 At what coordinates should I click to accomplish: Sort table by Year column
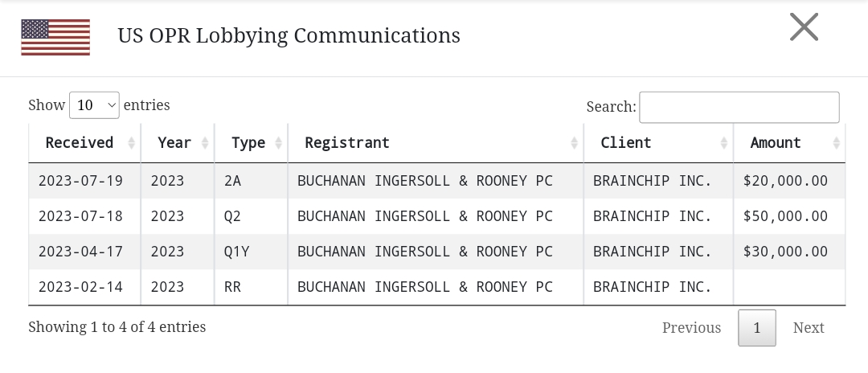coord(178,143)
